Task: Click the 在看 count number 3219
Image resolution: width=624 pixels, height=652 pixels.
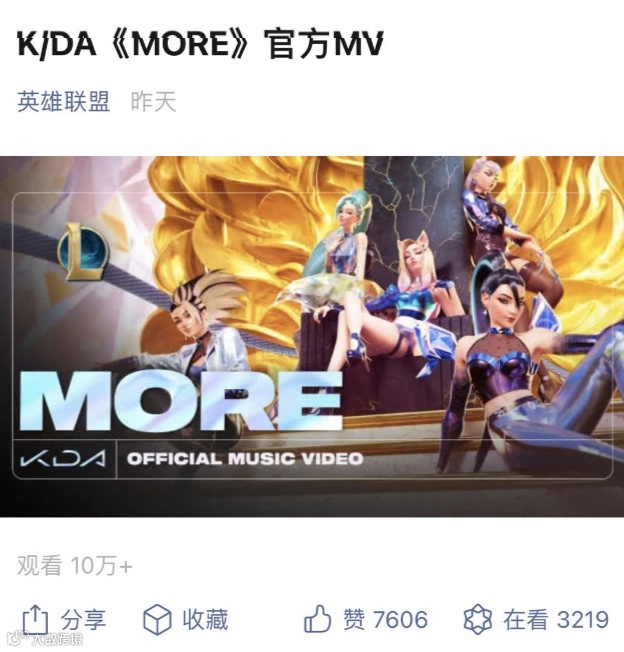Action: 583,620
